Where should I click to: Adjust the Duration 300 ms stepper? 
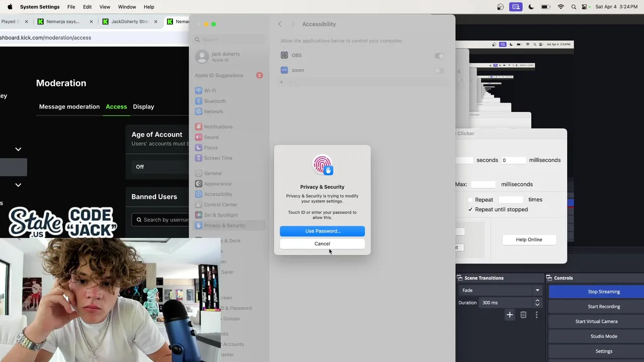click(x=537, y=303)
